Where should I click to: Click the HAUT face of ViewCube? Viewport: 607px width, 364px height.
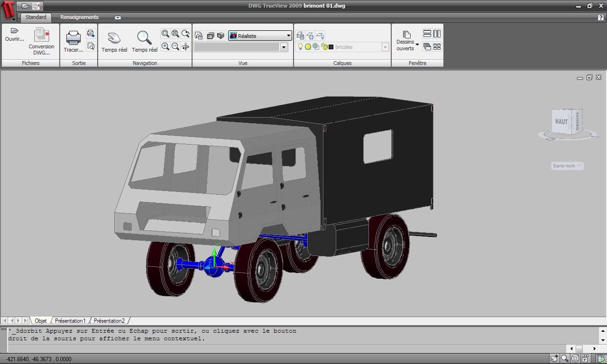561,122
